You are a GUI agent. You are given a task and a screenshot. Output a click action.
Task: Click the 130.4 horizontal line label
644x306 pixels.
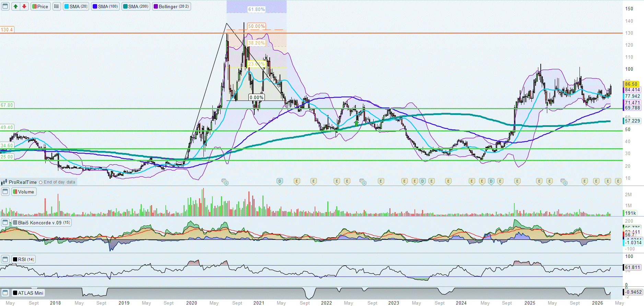tap(7, 30)
